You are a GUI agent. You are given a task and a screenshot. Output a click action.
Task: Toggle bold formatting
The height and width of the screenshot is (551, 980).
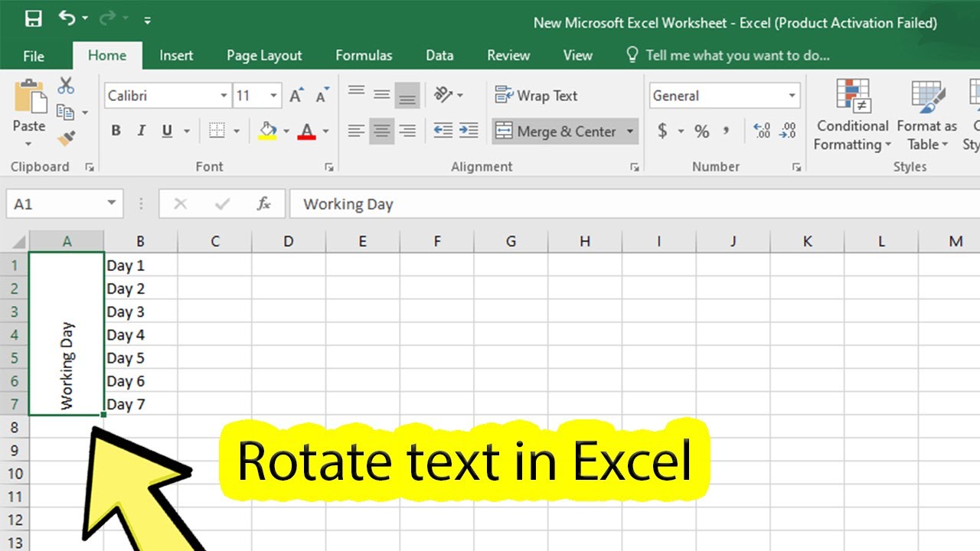[116, 131]
